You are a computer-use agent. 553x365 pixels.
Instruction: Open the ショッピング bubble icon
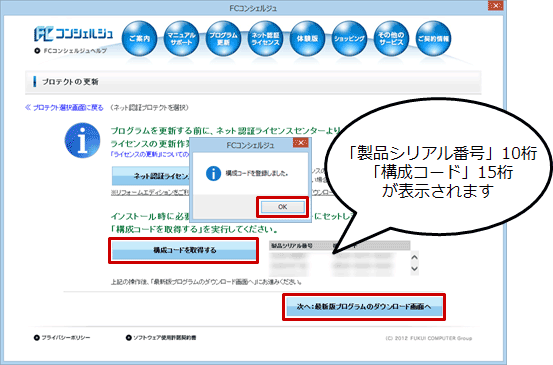point(349,38)
